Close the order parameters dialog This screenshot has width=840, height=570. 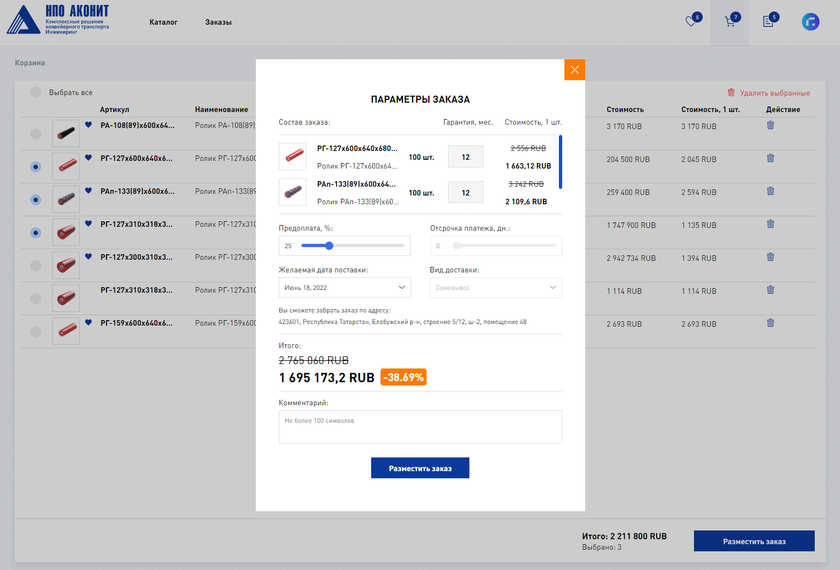pos(574,70)
